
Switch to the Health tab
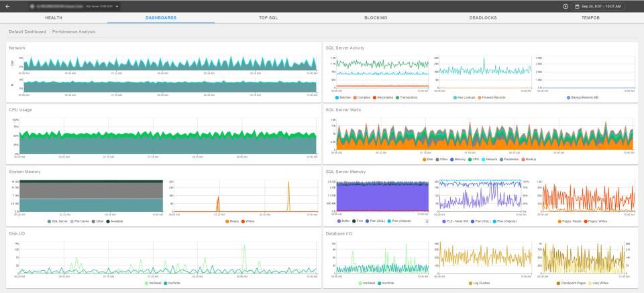coord(54,17)
